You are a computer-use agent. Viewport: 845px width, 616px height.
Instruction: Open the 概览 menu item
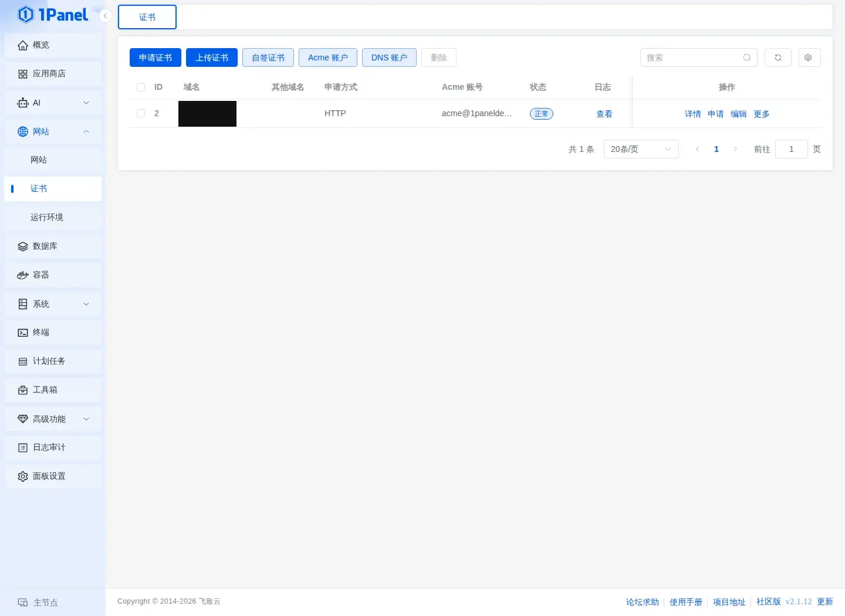(53, 45)
